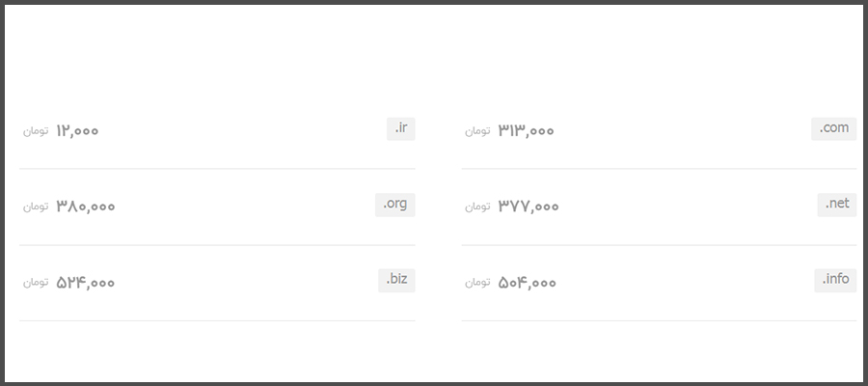Select the .ir domain tag

pyautogui.click(x=401, y=128)
